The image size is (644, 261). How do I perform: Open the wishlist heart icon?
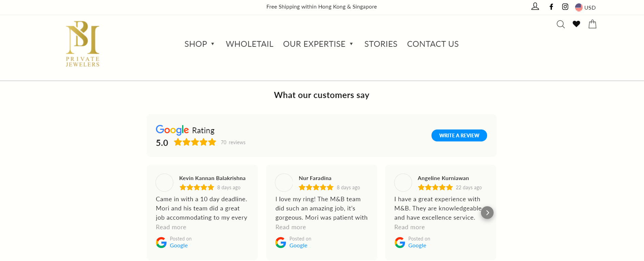[x=576, y=24]
